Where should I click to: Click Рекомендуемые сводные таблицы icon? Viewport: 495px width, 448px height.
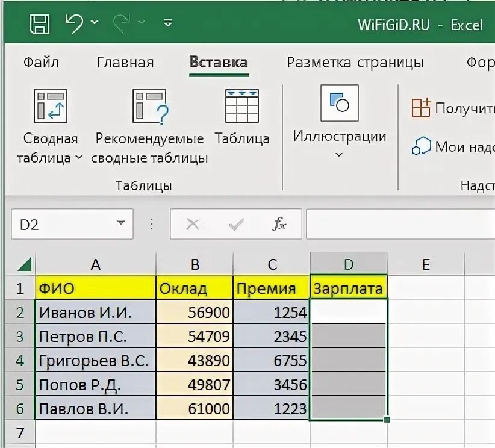click(151, 107)
